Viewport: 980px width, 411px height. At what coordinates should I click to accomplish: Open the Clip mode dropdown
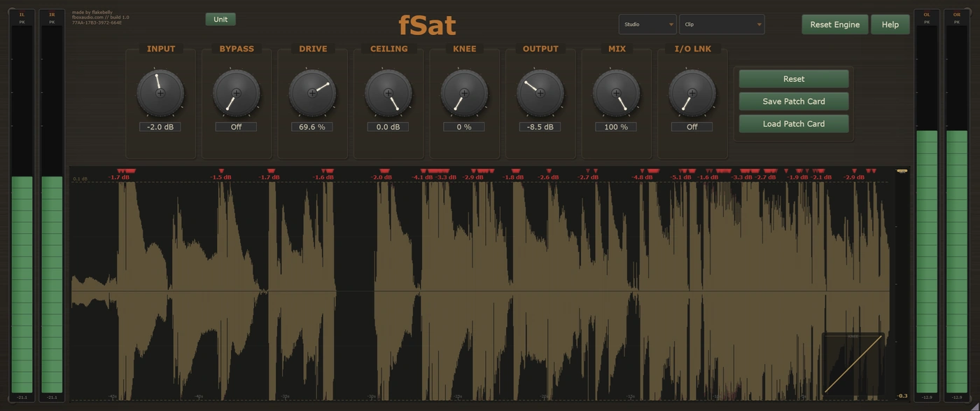coord(722,25)
